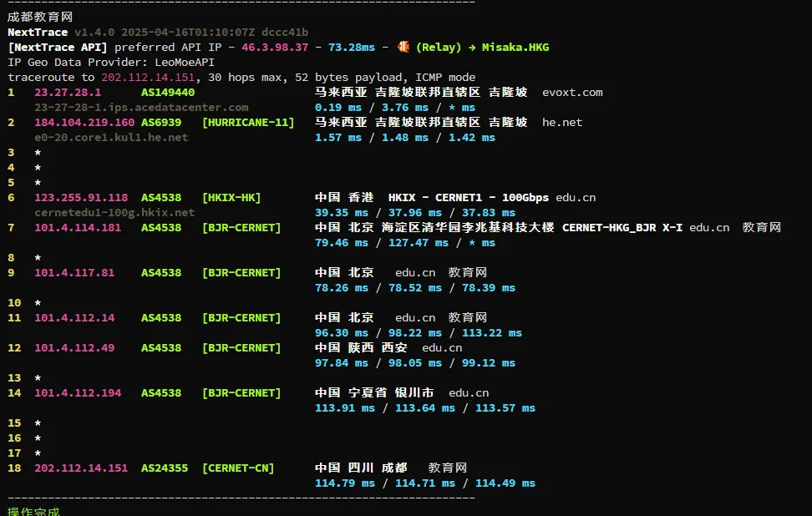Click the final hop IP on line 18
Viewport: 812px width, 516px height.
coord(81,468)
